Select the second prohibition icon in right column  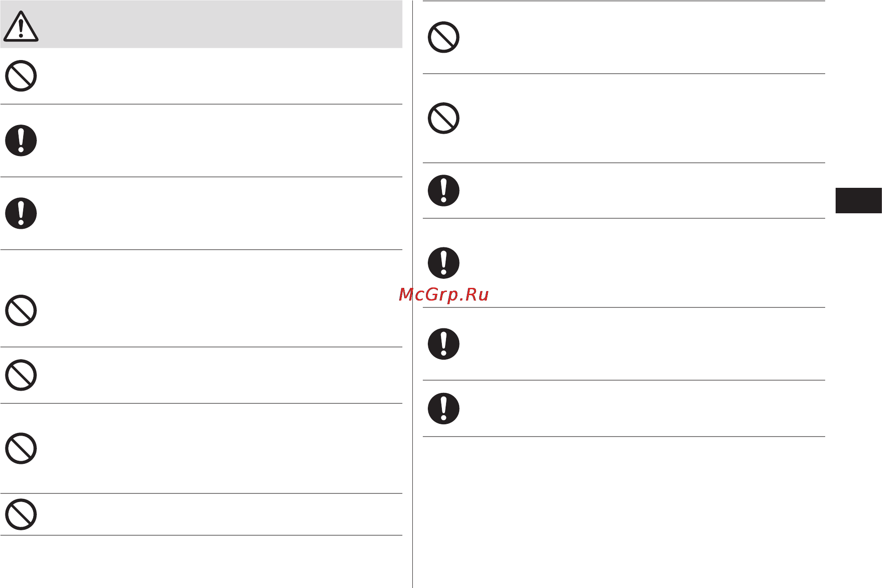point(444,118)
